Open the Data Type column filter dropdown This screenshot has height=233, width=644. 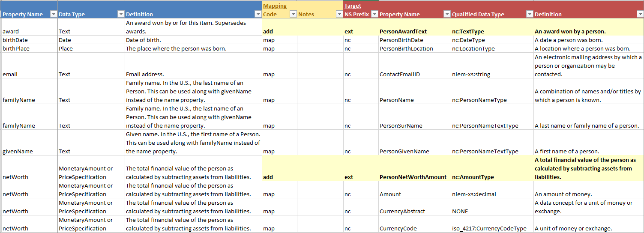point(120,14)
